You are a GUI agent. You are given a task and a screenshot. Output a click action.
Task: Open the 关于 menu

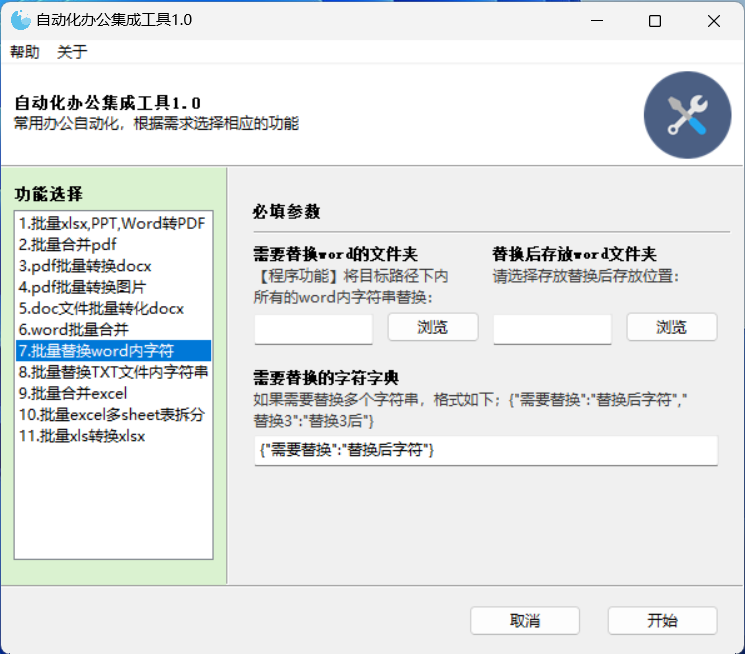(72, 51)
